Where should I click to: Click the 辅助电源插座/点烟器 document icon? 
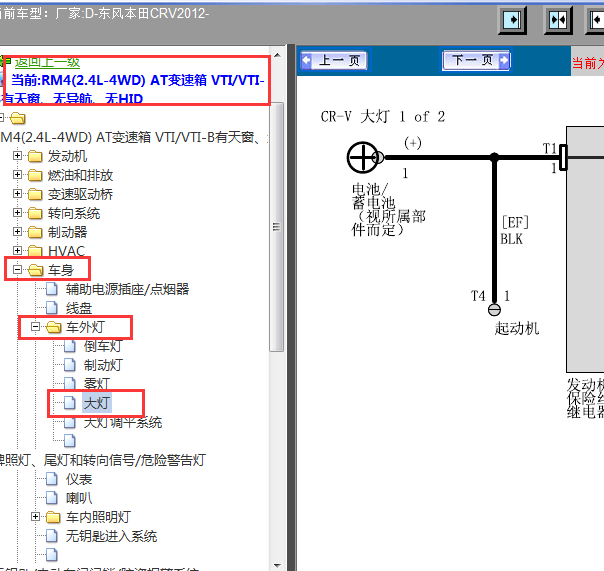click(x=52, y=289)
